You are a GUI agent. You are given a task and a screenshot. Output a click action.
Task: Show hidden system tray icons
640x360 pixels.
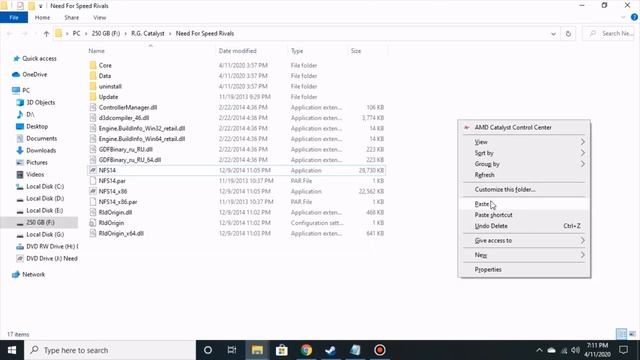(539, 350)
